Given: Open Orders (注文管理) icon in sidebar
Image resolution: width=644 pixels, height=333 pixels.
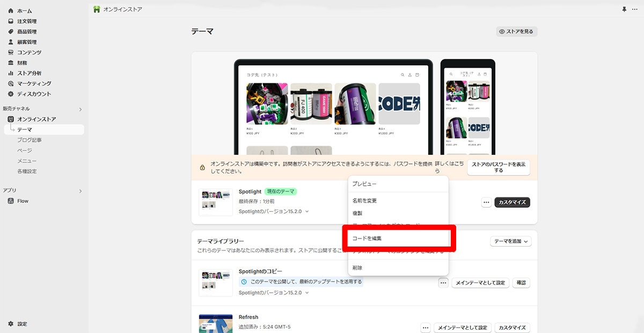Looking at the screenshot, I should (11, 21).
